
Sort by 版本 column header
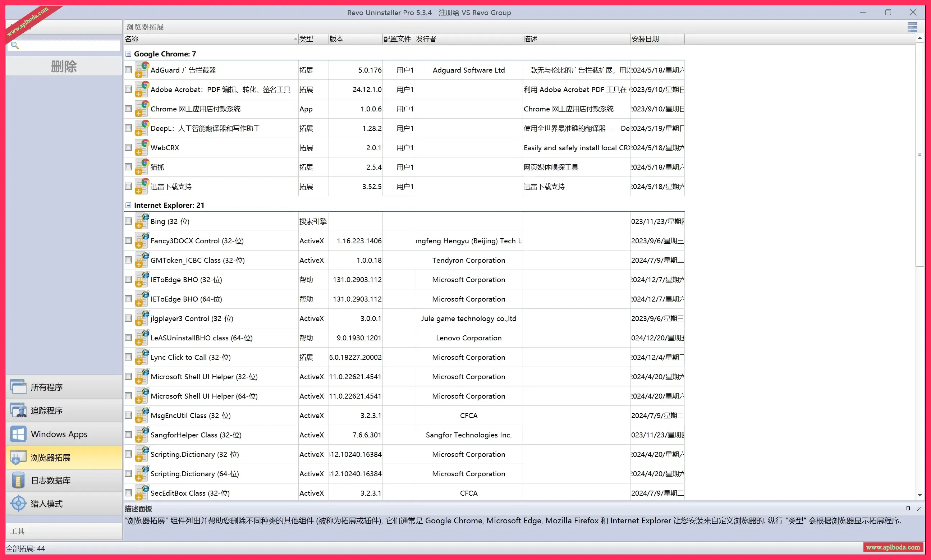pos(355,39)
